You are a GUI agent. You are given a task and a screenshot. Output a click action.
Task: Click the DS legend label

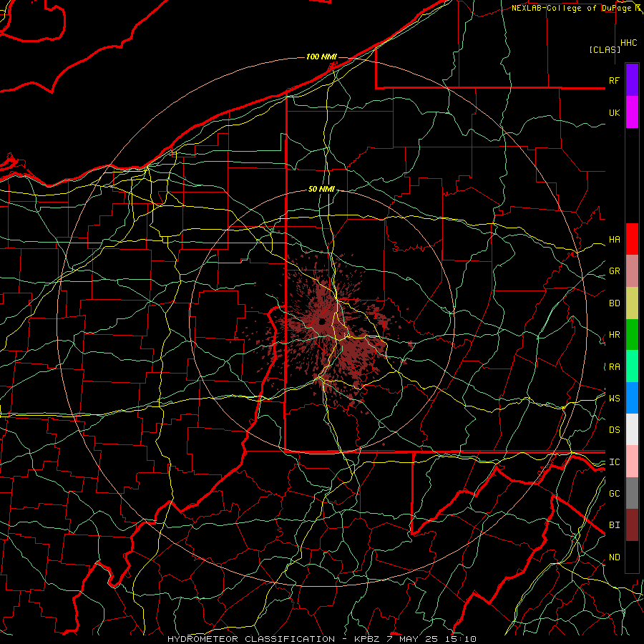(x=614, y=430)
